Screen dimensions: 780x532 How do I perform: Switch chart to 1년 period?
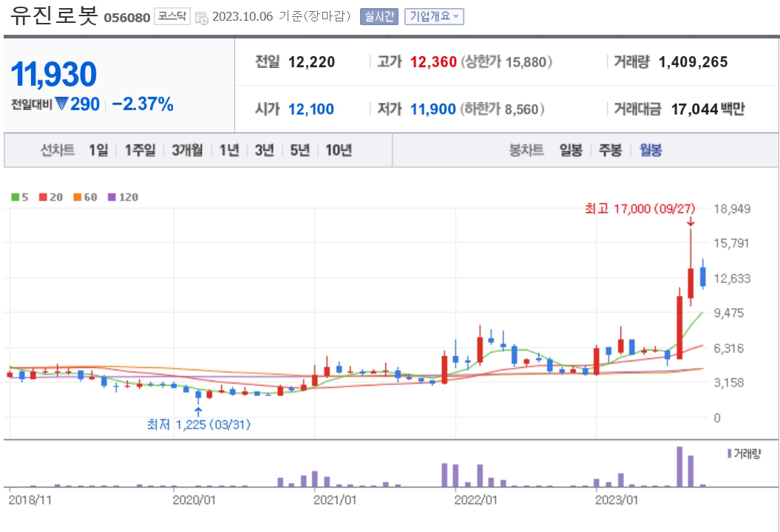click(x=229, y=150)
